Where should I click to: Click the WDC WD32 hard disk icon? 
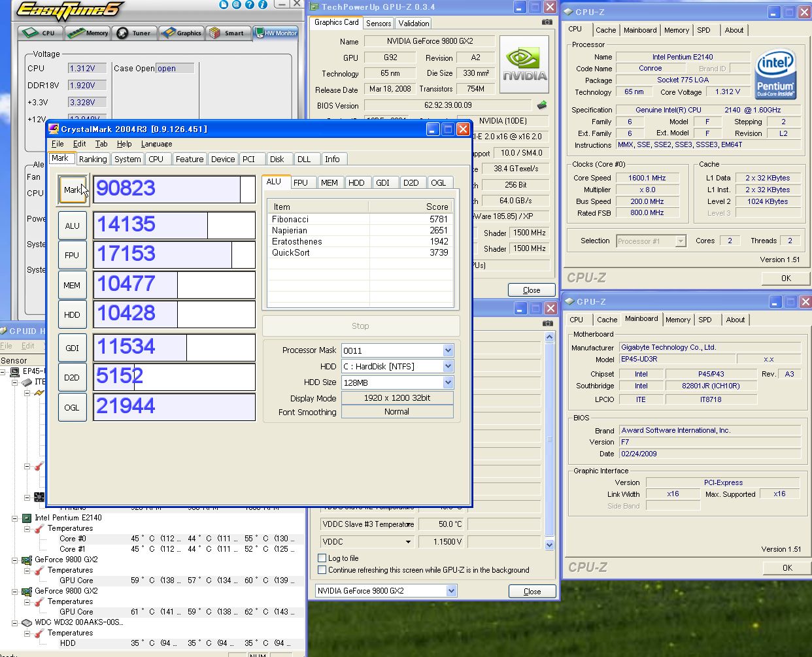(27, 622)
